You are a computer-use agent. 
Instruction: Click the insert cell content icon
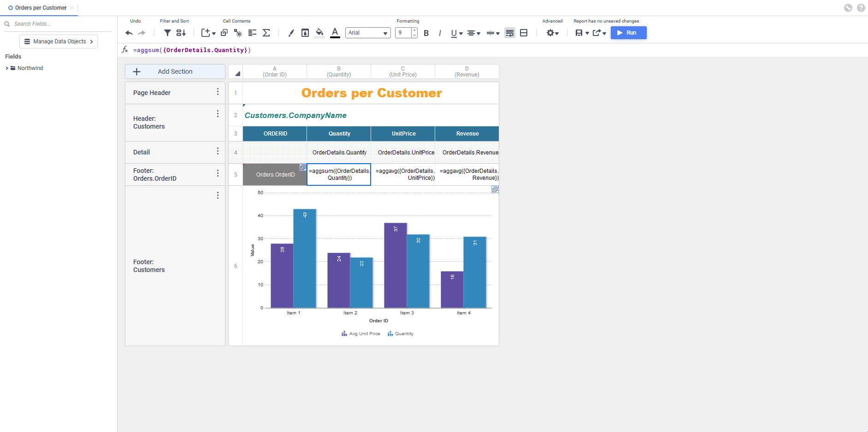(206, 33)
